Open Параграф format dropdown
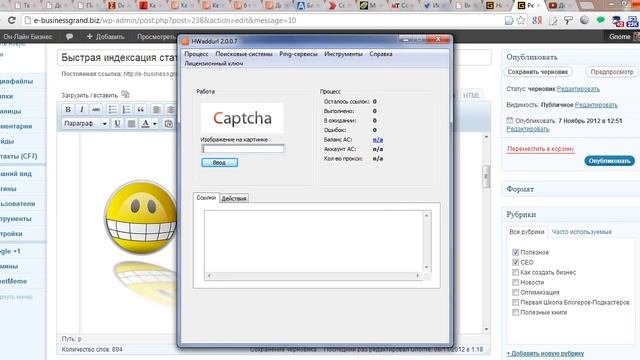 pos(85,123)
